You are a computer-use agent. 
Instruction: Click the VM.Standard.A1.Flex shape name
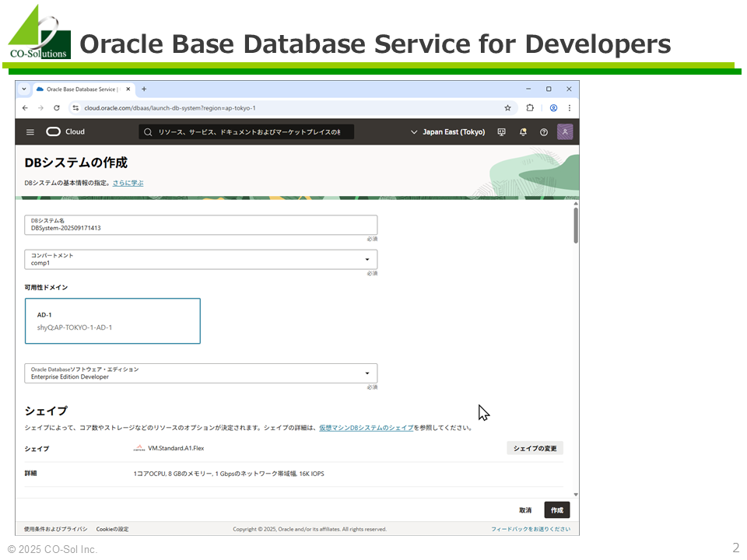[x=176, y=448]
